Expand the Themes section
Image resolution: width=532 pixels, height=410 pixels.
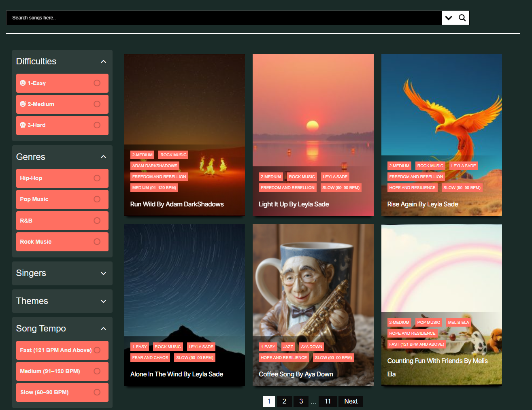tap(104, 301)
